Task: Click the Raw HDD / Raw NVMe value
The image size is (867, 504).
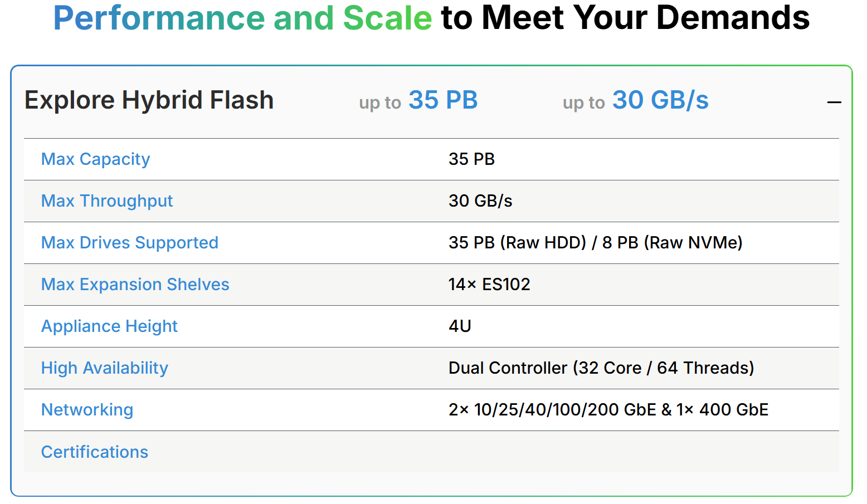Action: click(x=595, y=243)
